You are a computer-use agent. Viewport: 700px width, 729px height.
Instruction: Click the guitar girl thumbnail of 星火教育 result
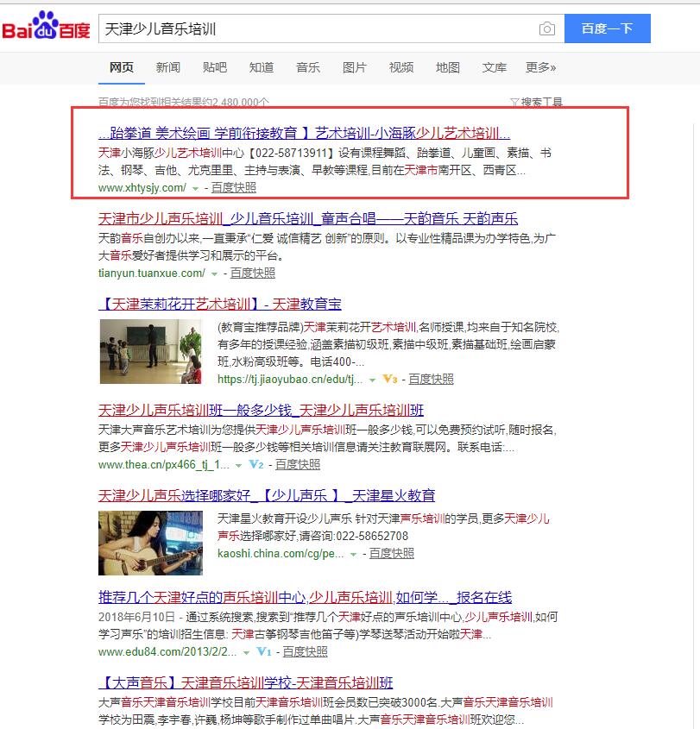(151, 543)
